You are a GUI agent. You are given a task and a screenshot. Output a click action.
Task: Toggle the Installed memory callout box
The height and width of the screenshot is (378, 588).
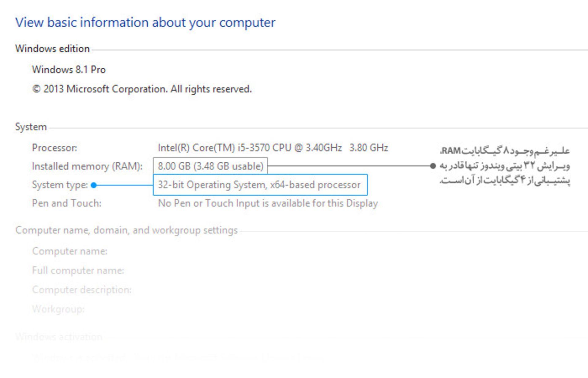210,166
